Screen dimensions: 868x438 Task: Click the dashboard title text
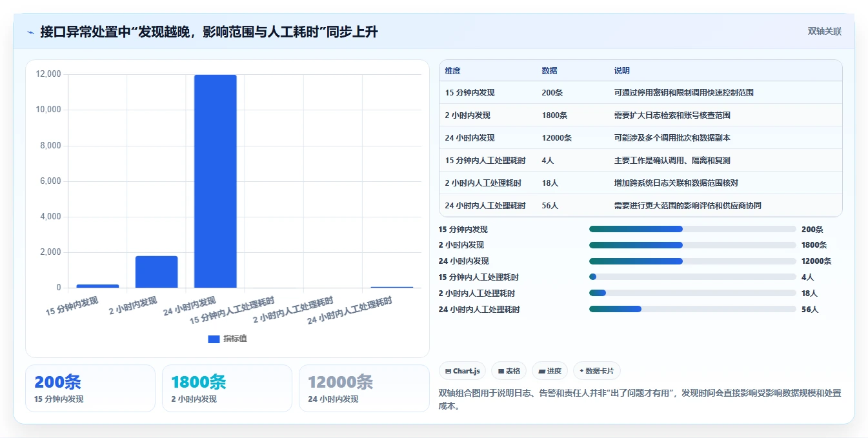(209, 32)
